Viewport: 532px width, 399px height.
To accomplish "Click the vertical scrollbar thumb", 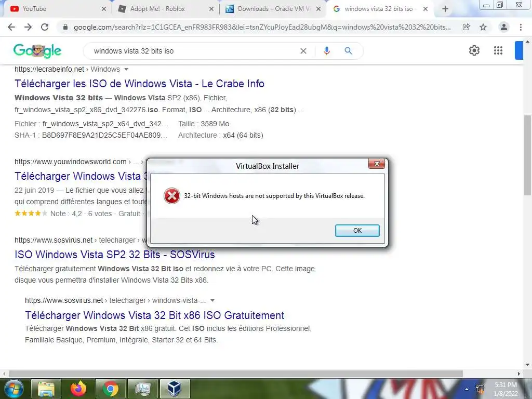I will (527, 155).
